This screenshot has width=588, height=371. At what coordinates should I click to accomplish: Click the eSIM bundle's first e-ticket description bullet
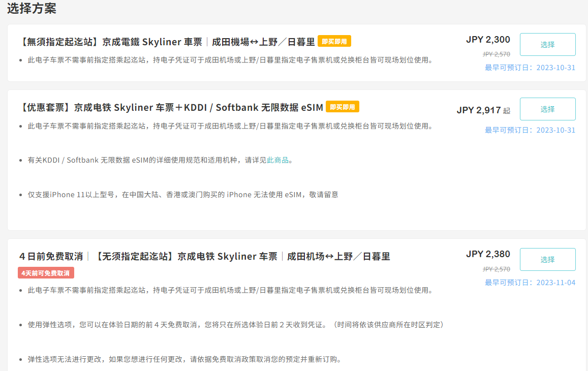click(230, 126)
